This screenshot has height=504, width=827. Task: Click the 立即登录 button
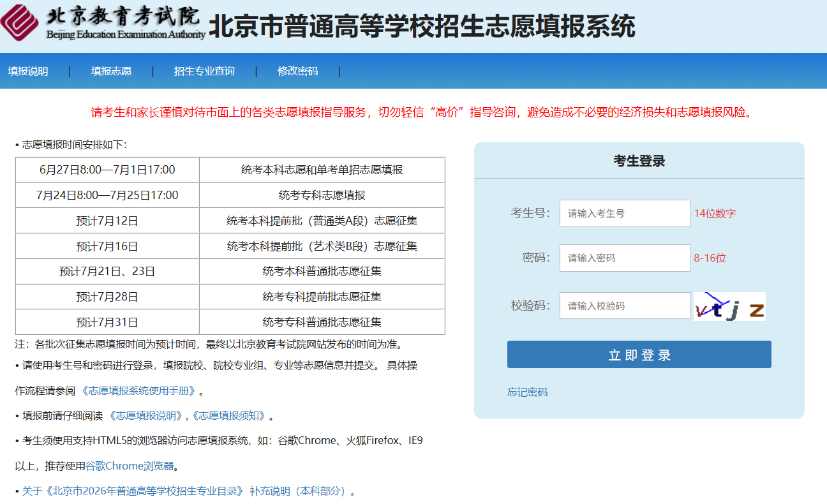(639, 355)
